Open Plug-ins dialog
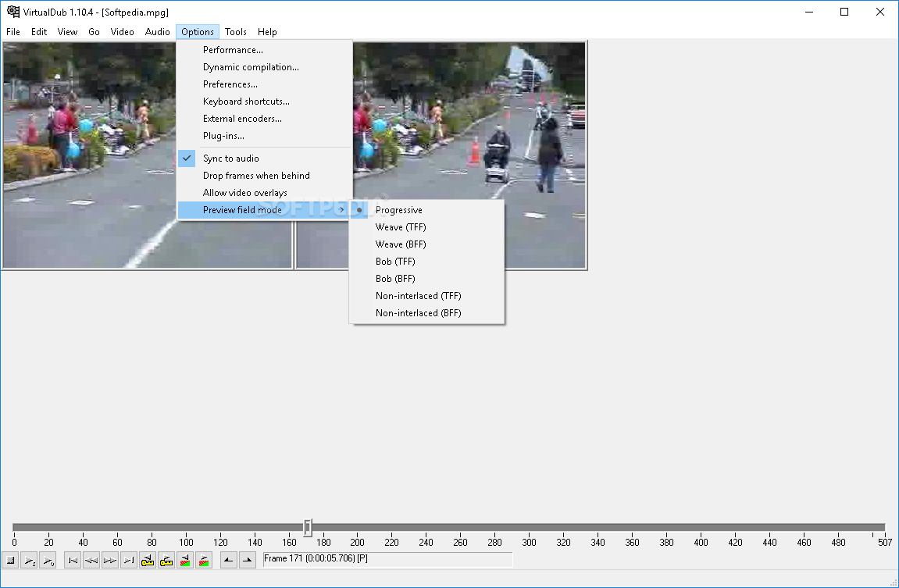This screenshot has width=899, height=588. [264, 136]
